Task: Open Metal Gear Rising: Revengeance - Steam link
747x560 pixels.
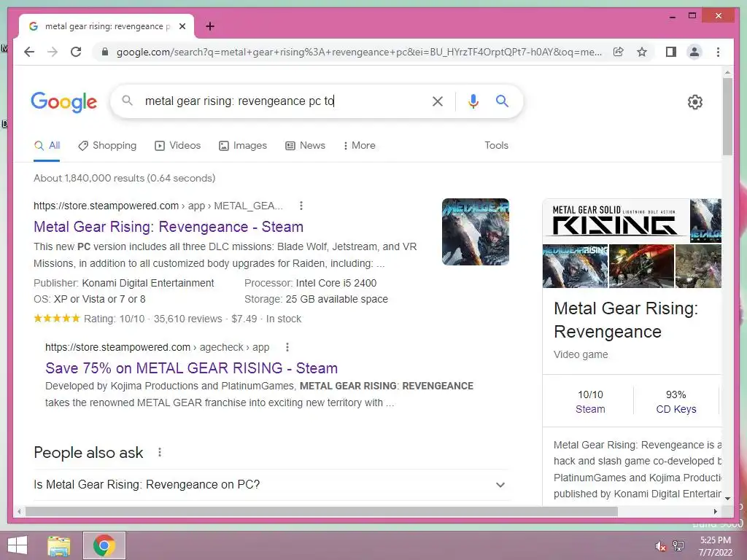Action: point(169,227)
